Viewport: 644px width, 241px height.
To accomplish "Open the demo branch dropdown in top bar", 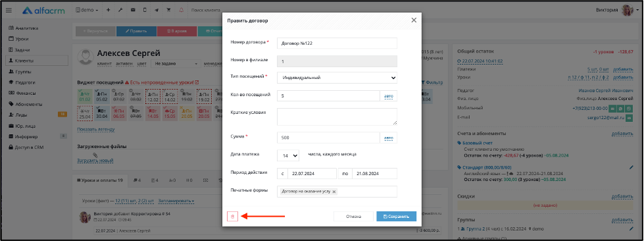I will tap(87, 10).
